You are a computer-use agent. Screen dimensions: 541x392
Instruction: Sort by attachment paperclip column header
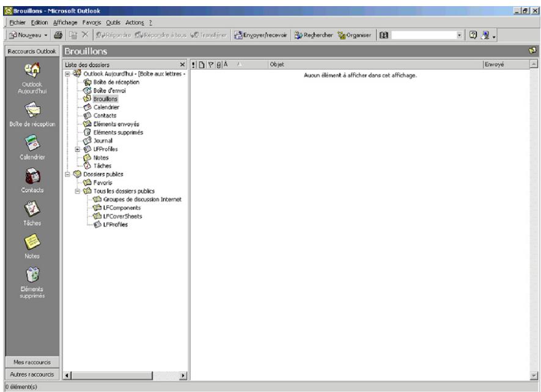point(219,65)
